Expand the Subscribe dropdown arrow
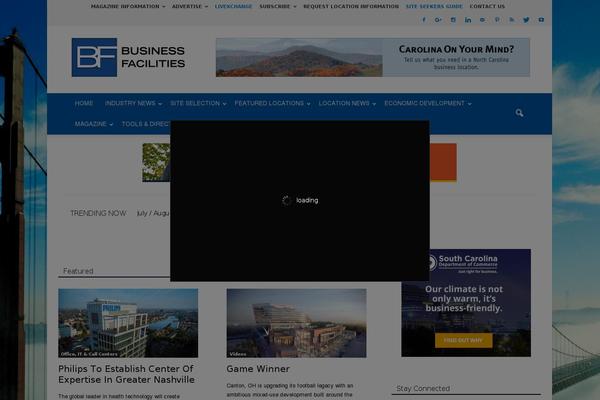The height and width of the screenshot is (400, 600). click(x=295, y=7)
